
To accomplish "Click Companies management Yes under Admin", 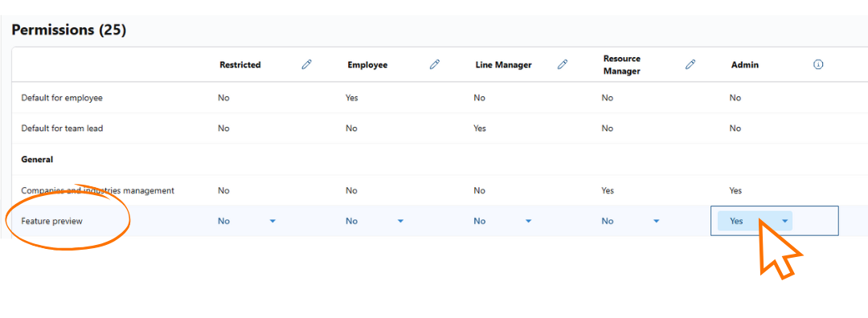I will 735,190.
